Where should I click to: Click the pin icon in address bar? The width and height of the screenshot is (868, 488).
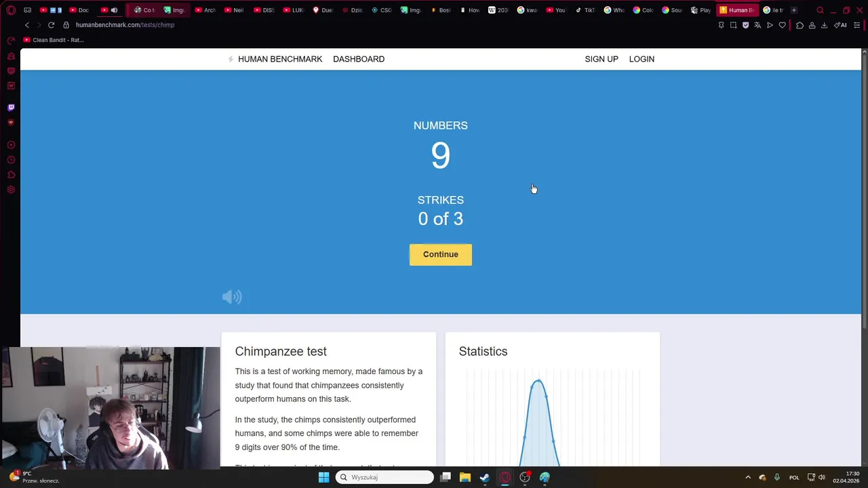(721, 25)
